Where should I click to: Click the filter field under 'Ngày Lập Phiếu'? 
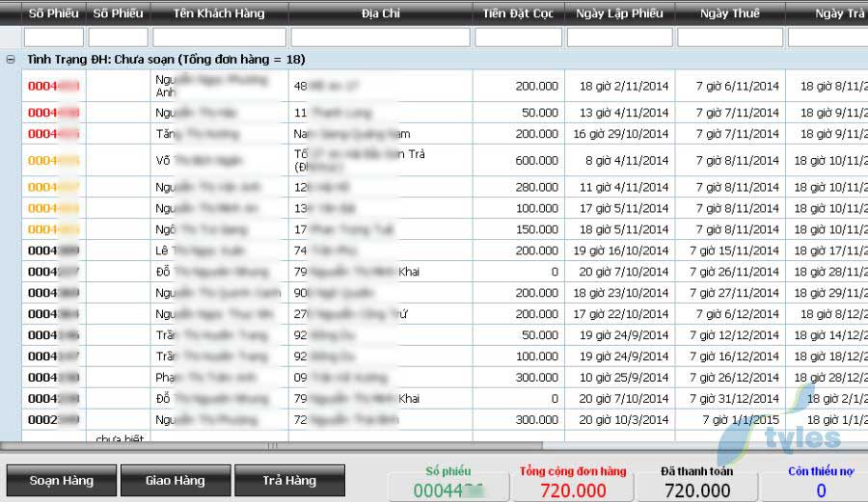tap(618, 38)
